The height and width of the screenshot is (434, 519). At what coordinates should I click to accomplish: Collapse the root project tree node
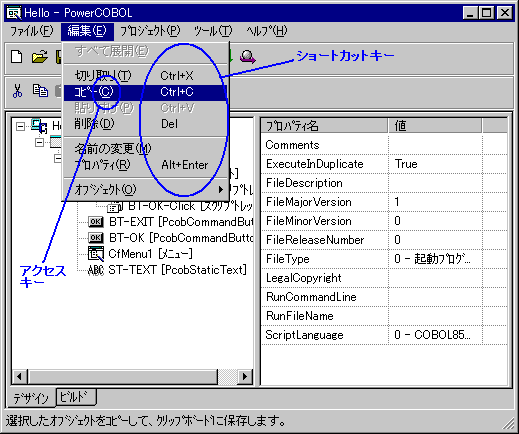click(x=21, y=126)
